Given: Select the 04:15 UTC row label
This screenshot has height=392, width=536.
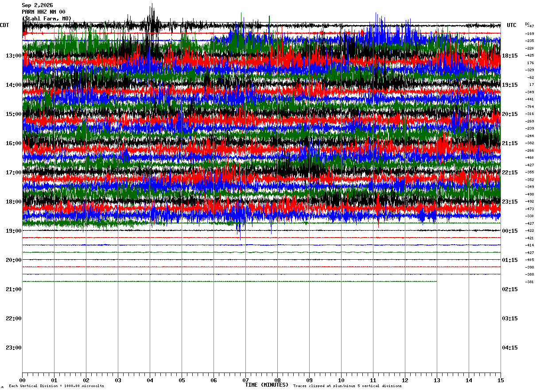Looking at the screenshot, I should click(510, 348).
